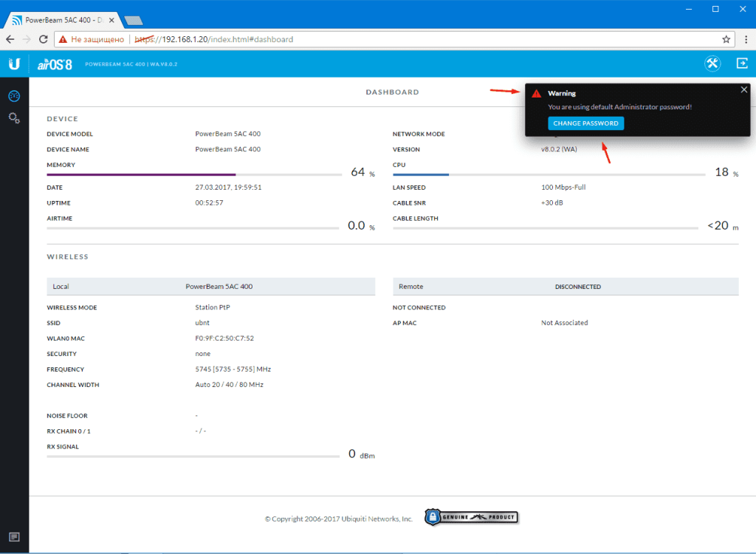Click the NOT CONNECTED status text
The width and height of the screenshot is (756, 554).
[x=419, y=307]
